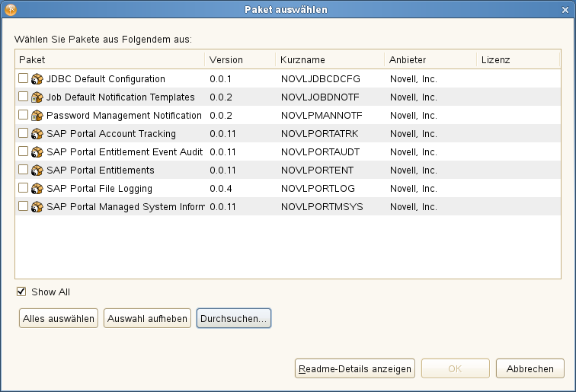The width and height of the screenshot is (576, 392).
Task: Click the Job Default Notification Templates icon
Action: (x=37, y=97)
